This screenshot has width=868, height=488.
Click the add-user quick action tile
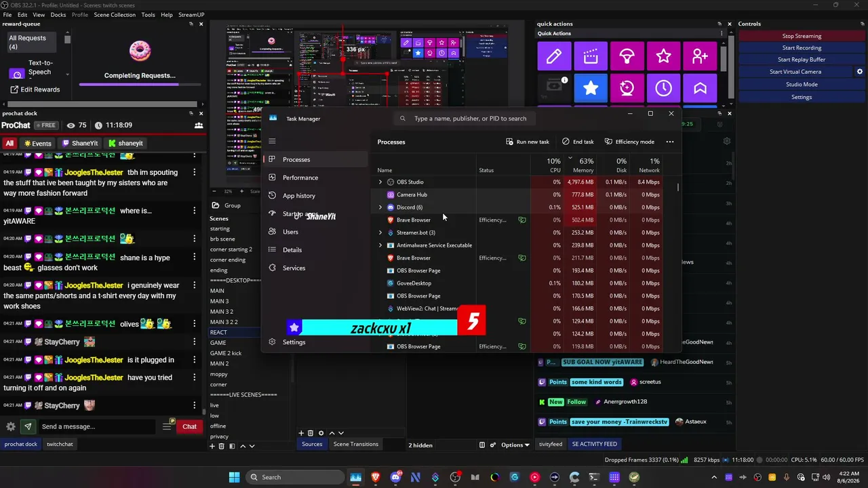pyautogui.click(x=701, y=57)
